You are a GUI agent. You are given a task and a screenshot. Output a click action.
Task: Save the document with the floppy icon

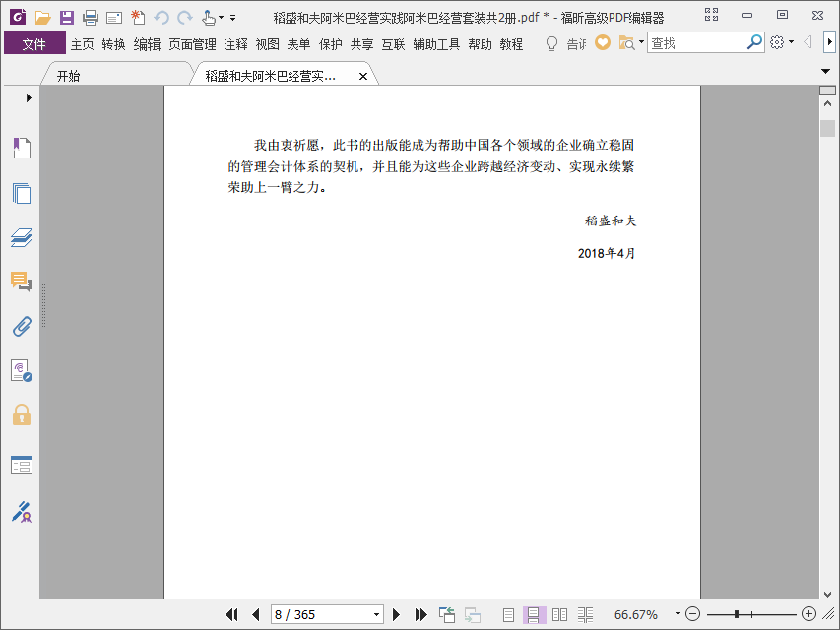pos(66,18)
